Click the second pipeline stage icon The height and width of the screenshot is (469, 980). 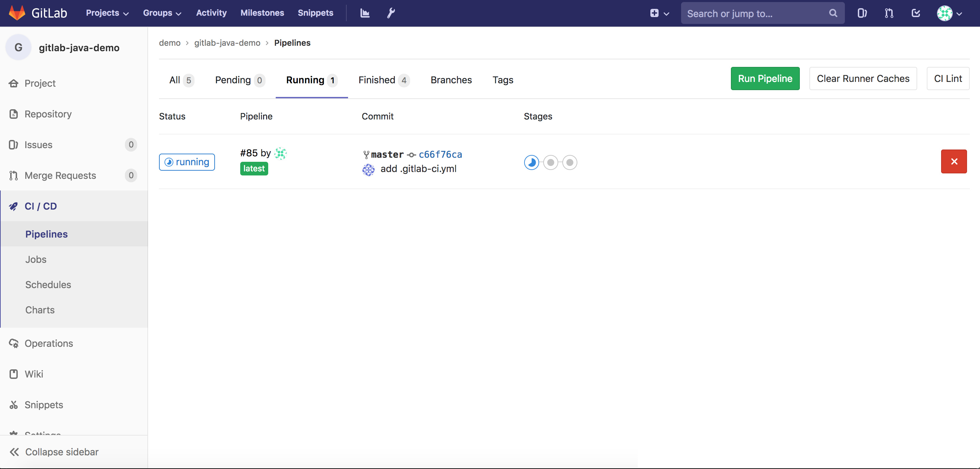pyautogui.click(x=550, y=162)
